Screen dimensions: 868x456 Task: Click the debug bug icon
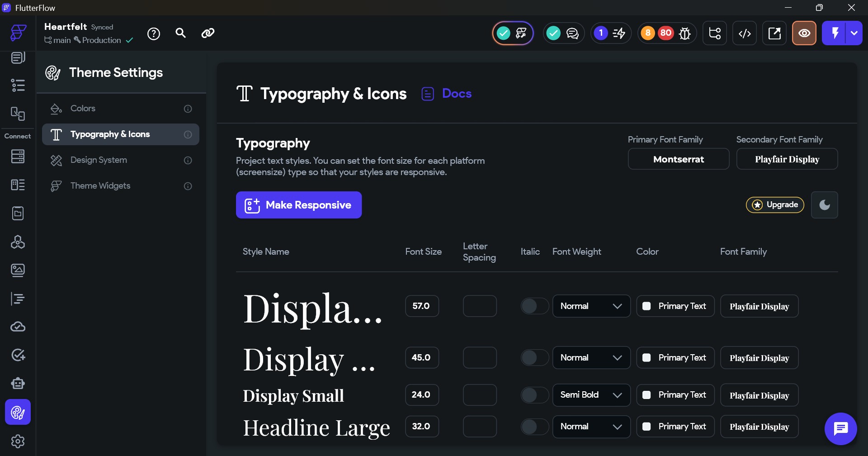(685, 33)
